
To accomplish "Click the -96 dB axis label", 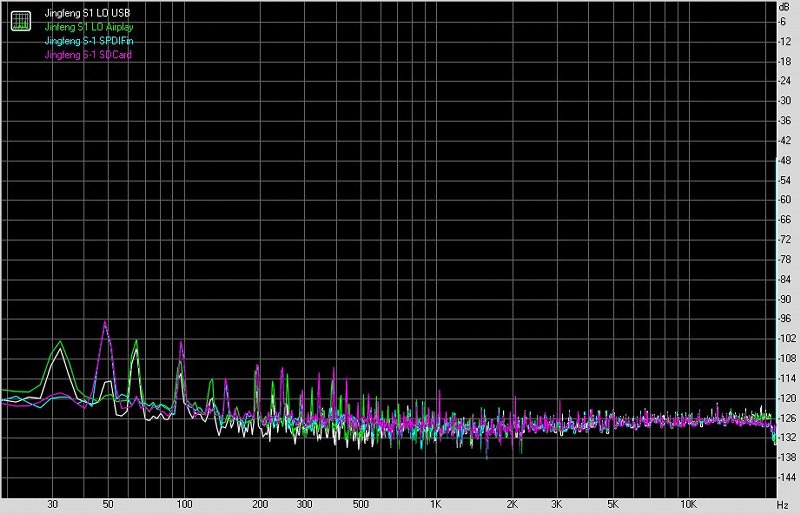I will click(x=784, y=319).
